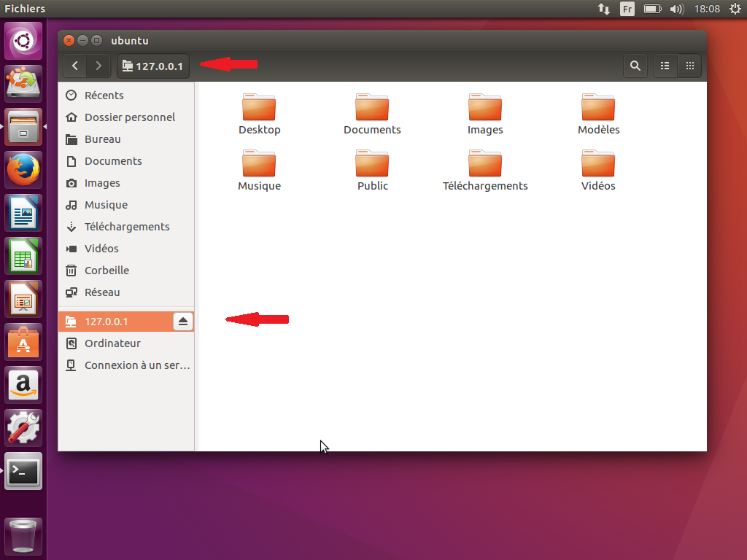Open the system power gear menu
This screenshot has height=560, width=747.
(x=734, y=9)
